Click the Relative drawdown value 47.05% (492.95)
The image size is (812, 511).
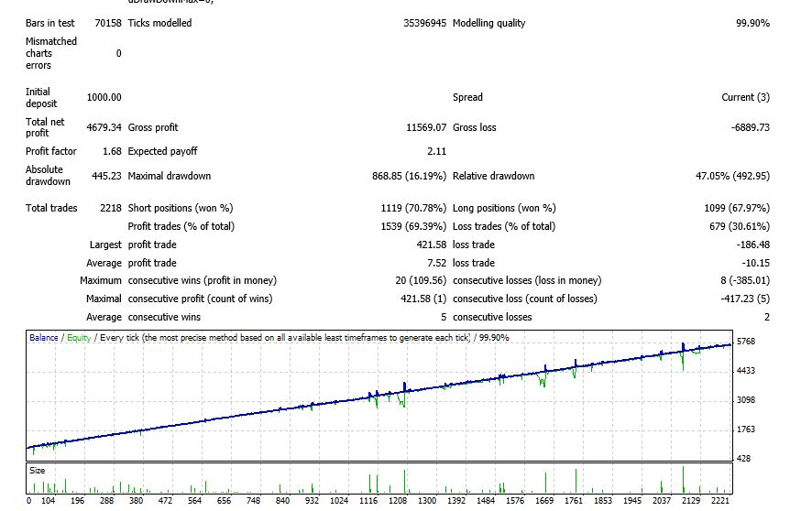[x=730, y=176]
